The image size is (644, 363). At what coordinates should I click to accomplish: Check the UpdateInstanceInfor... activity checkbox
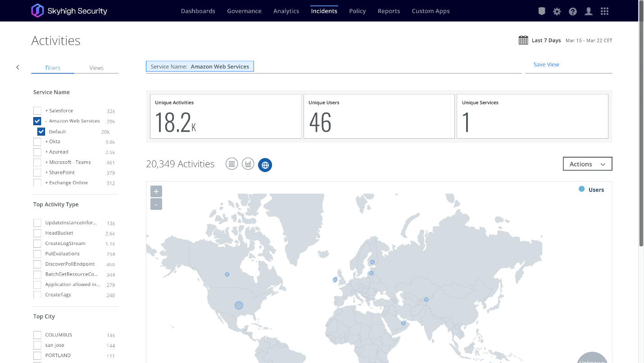[37, 223]
